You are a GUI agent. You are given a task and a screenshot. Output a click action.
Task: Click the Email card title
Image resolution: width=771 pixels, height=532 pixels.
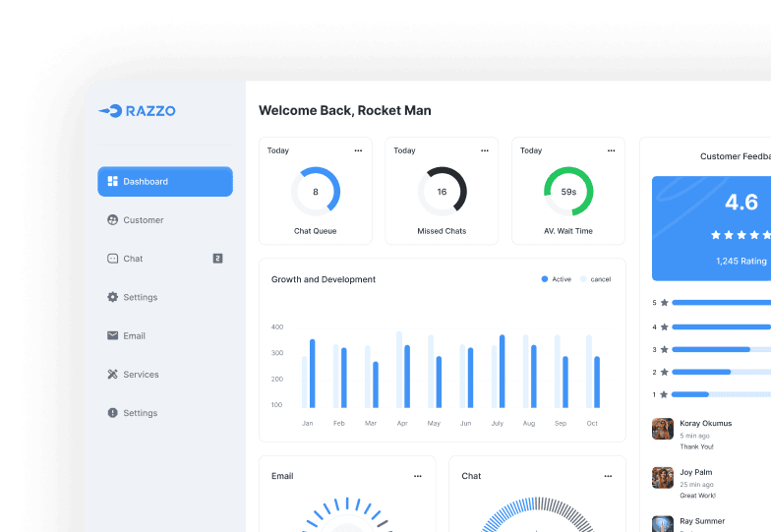pyautogui.click(x=282, y=476)
